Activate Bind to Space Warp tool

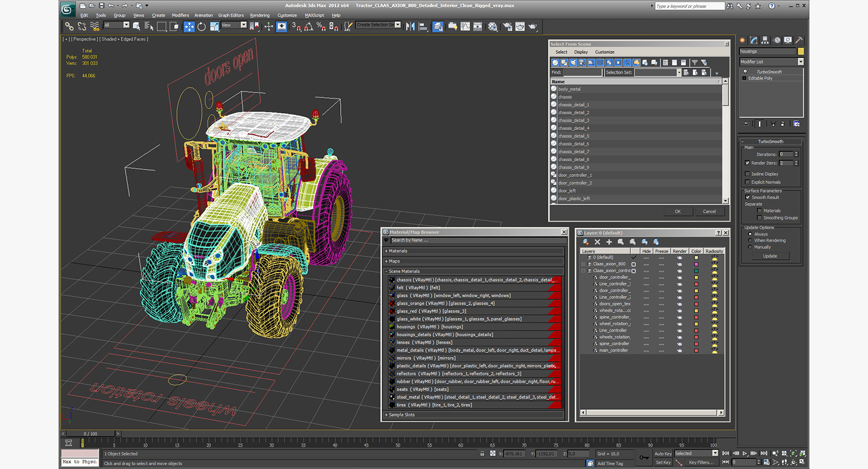(x=94, y=26)
